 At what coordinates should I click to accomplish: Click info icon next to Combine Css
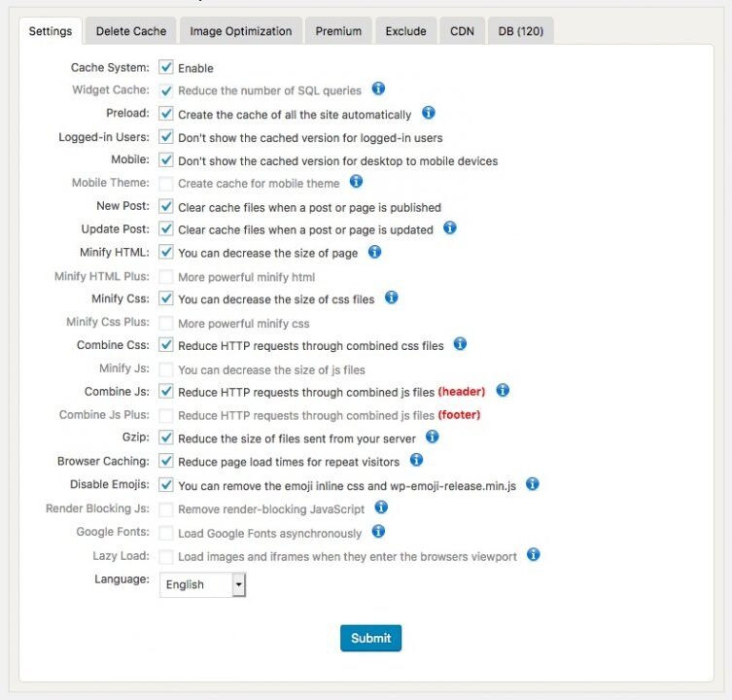[x=461, y=344]
